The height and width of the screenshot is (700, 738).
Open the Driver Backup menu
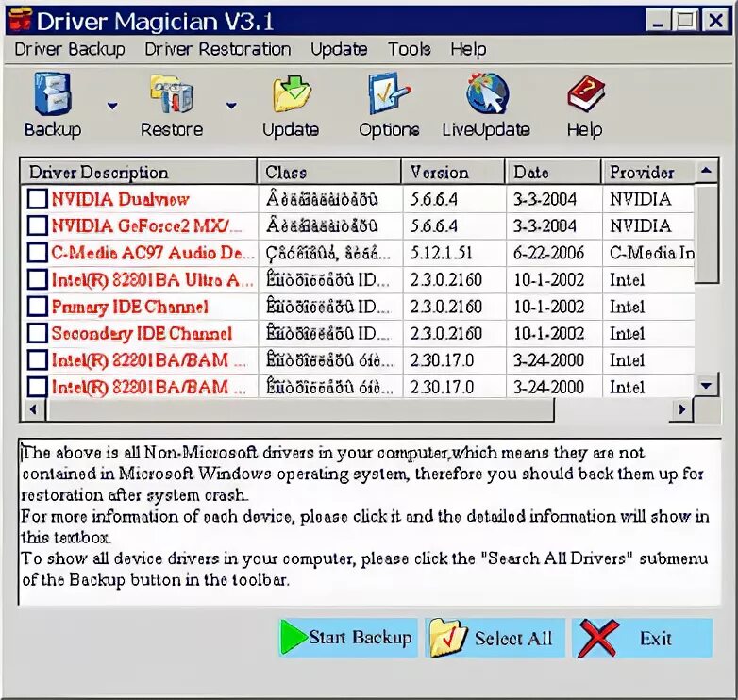(x=70, y=49)
